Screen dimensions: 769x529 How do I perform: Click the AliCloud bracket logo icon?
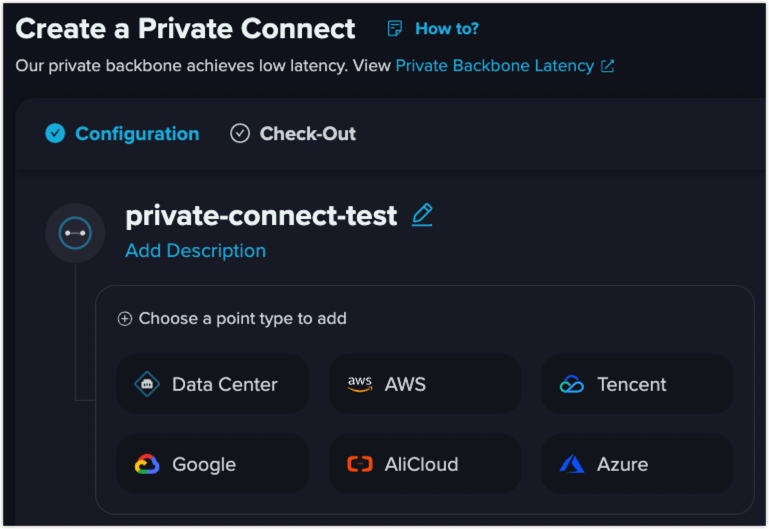tap(360, 464)
